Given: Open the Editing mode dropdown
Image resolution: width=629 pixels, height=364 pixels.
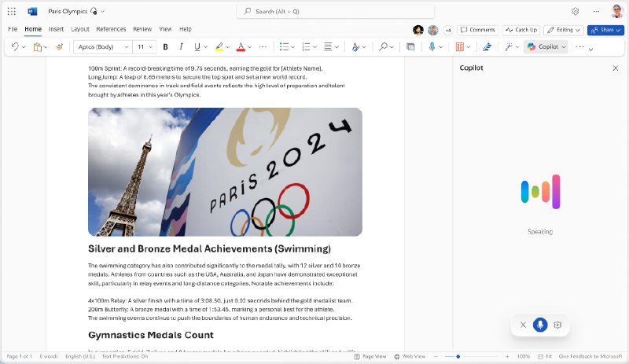Looking at the screenshot, I should click(x=564, y=30).
